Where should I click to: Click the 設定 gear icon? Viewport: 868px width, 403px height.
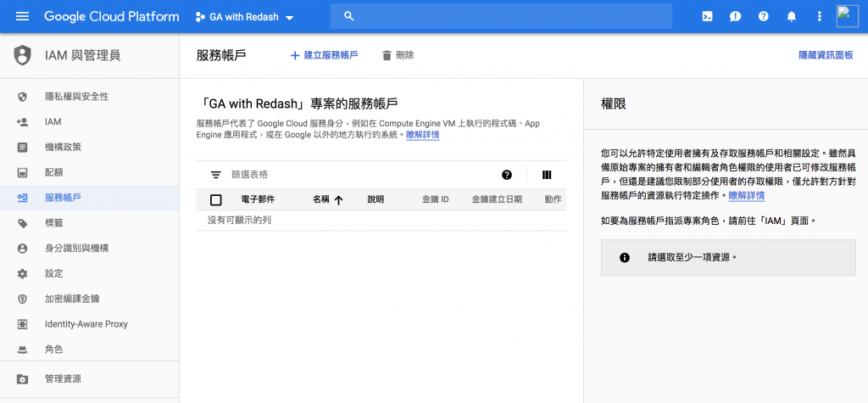point(22,274)
